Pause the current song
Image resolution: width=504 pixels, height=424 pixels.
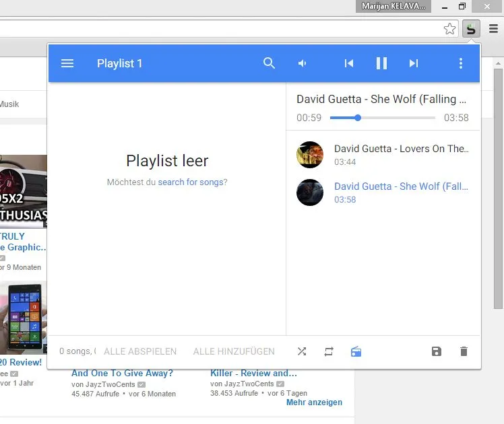pyautogui.click(x=381, y=63)
